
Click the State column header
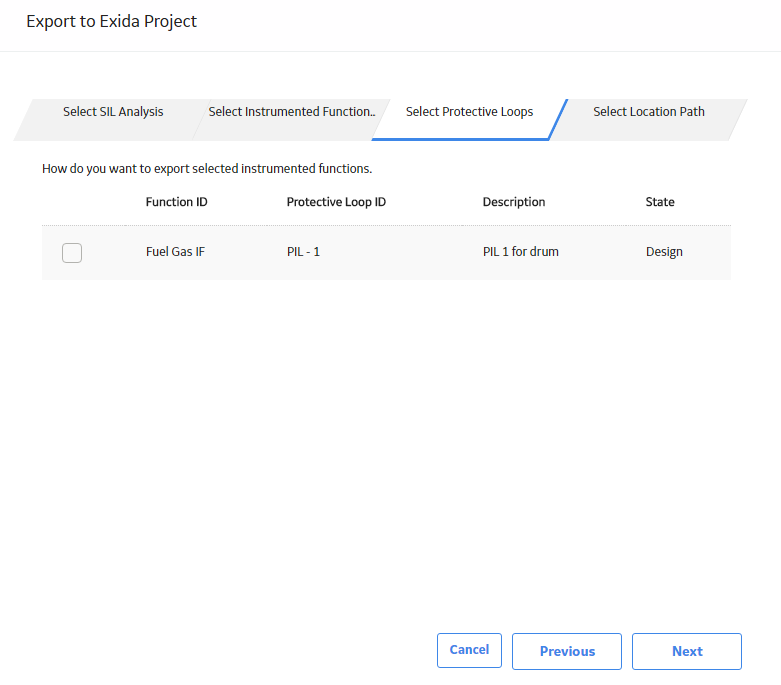(x=660, y=202)
